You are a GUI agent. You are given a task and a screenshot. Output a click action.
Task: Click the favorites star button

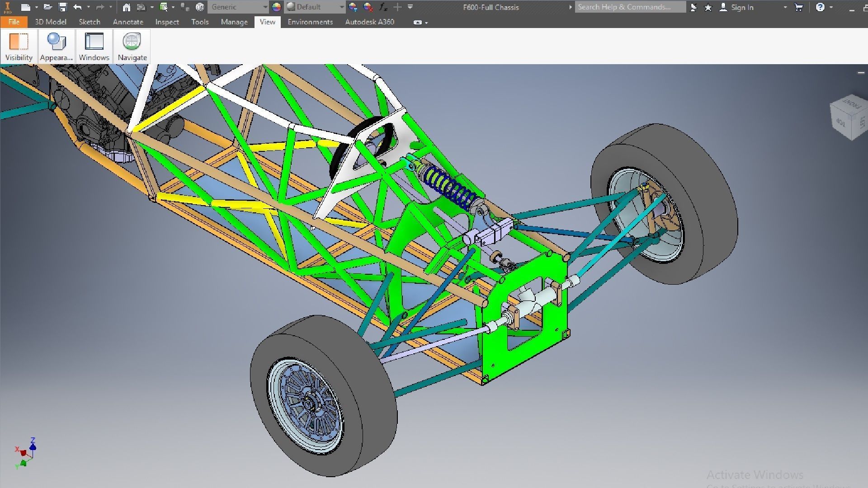pyautogui.click(x=708, y=7)
